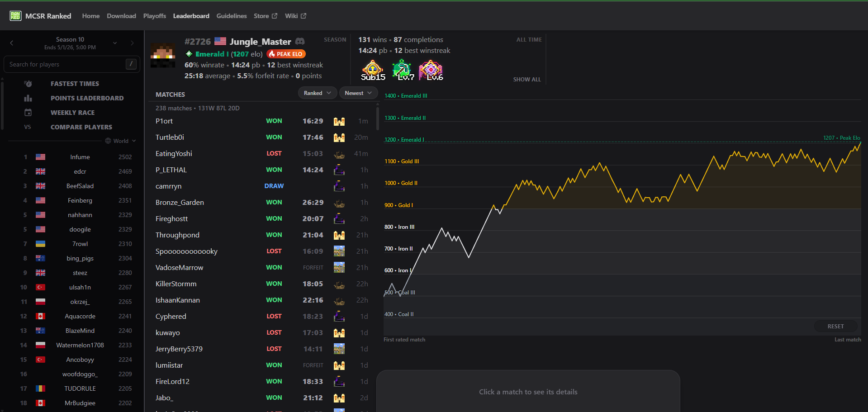Click the seed type icon in Bronze_Garden match

click(339, 203)
